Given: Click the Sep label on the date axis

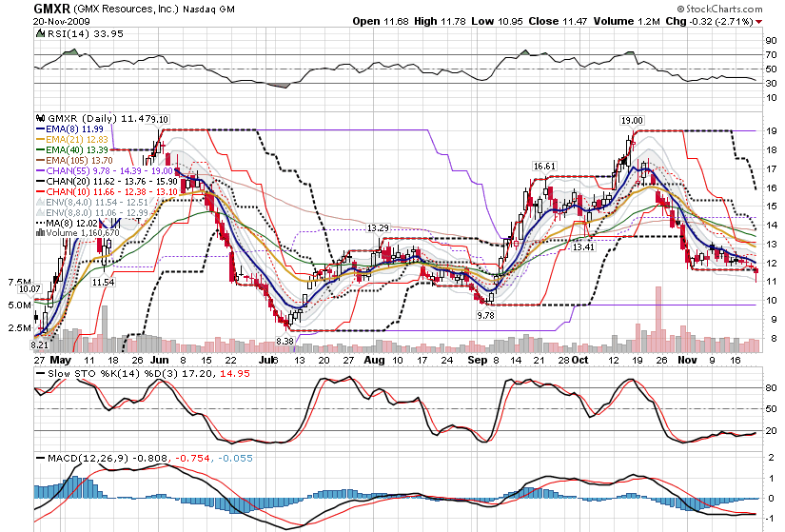Looking at the screenshot, I should click(477, 360).
